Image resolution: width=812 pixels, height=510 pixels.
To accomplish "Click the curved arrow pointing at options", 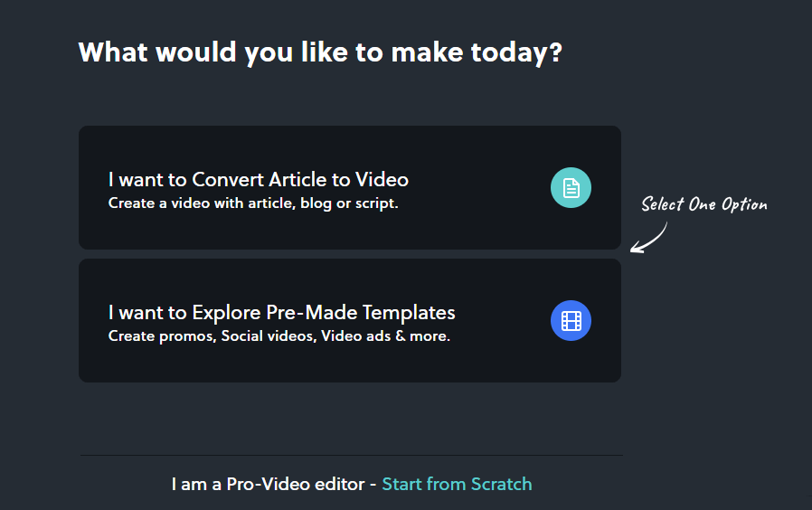I will click(x=649, y=239).
